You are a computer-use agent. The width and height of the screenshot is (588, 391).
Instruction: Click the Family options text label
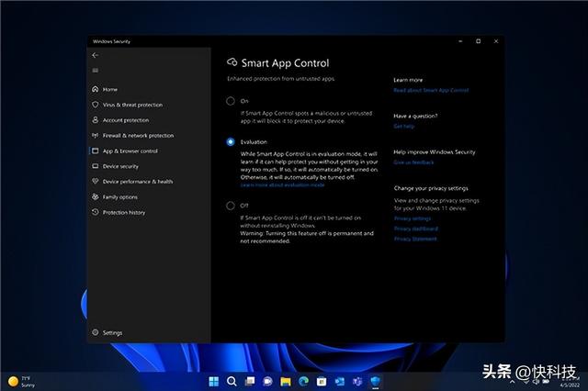(120, 197)
